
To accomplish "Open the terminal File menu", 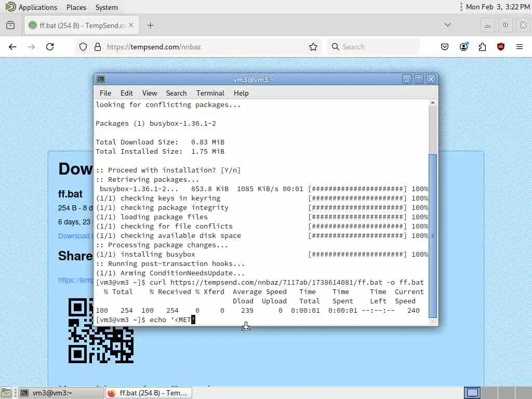I will (105, 93).
